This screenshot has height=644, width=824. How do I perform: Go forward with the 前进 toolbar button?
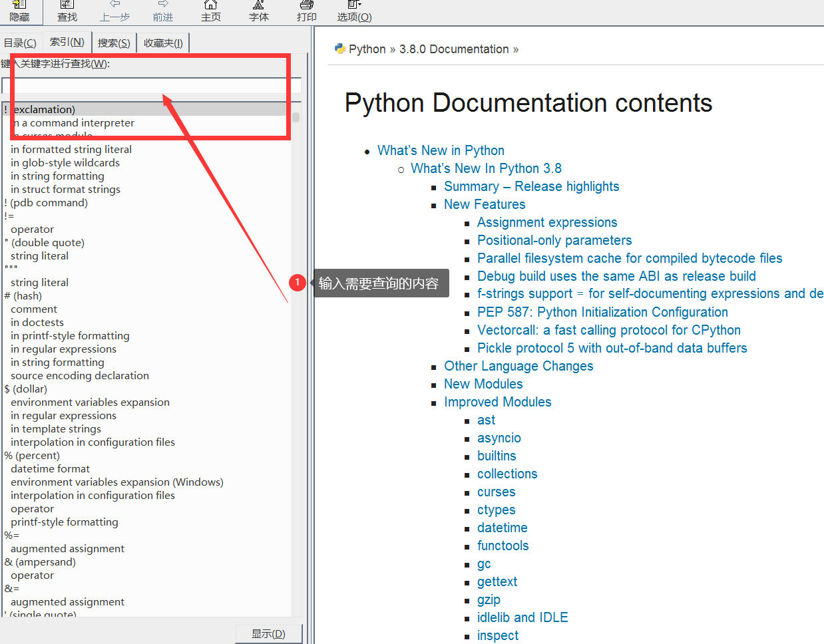pyautogui.click(x=163, y=11)
